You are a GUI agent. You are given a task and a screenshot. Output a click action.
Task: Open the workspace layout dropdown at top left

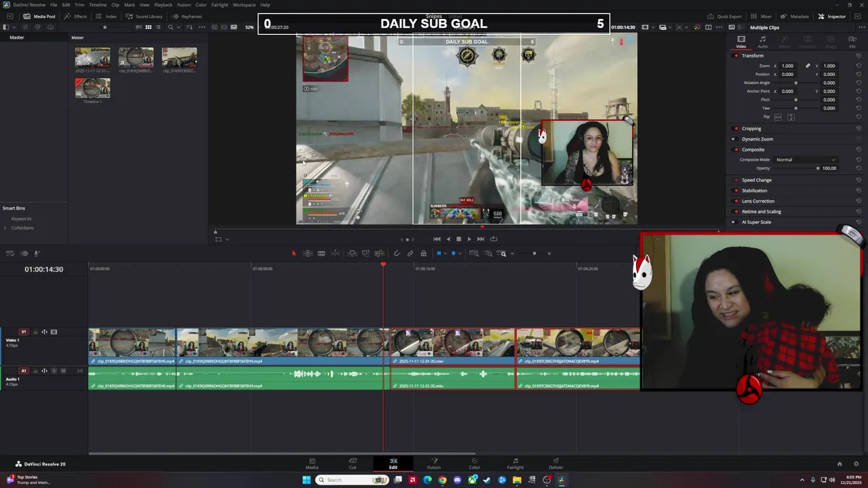[x=9, y=16]
